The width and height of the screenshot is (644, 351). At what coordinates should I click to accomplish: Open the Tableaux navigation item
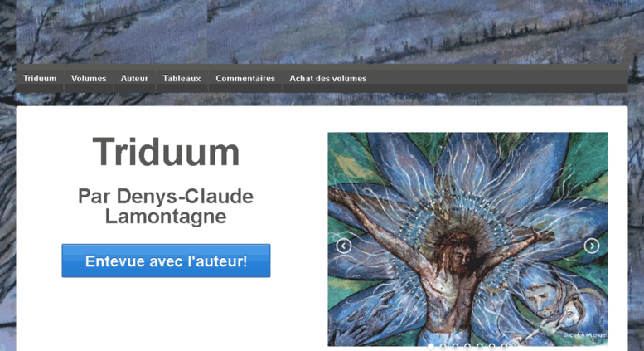click(x=182, y=78)
